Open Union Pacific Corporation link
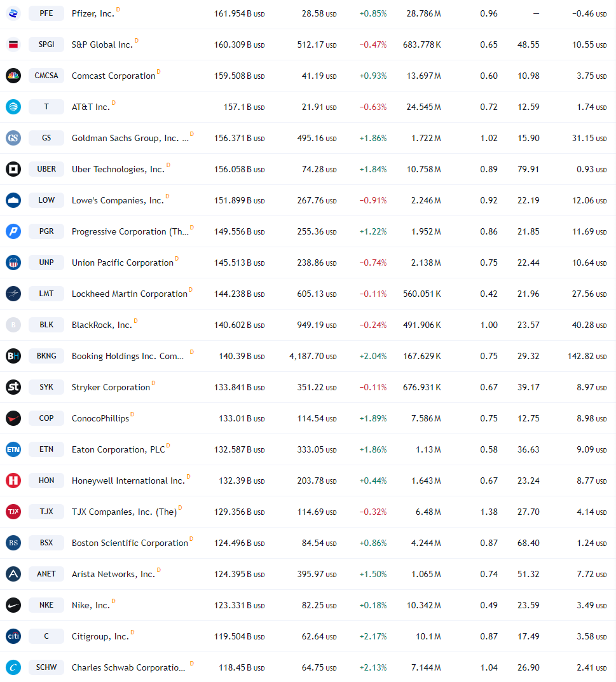 (123, 263)
